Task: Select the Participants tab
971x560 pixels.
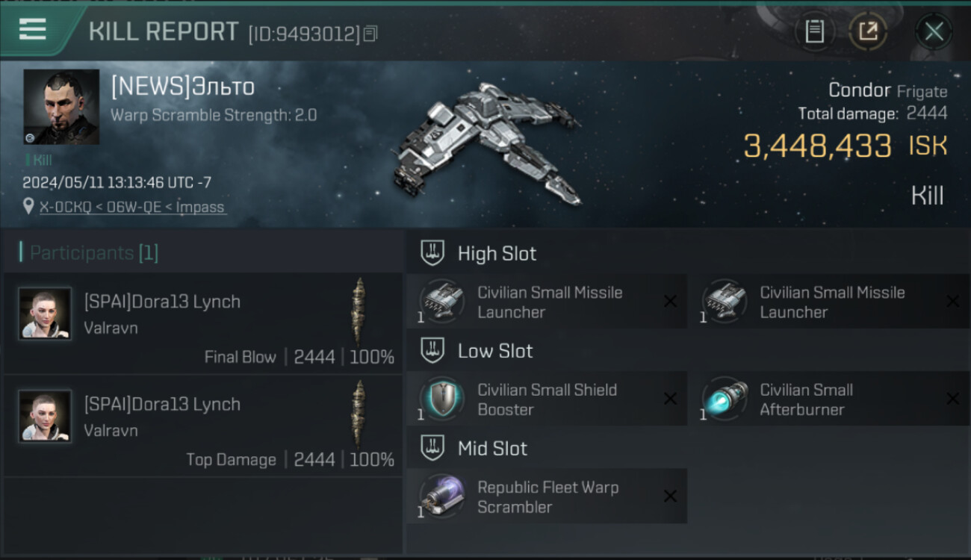Action: (90, 252)
